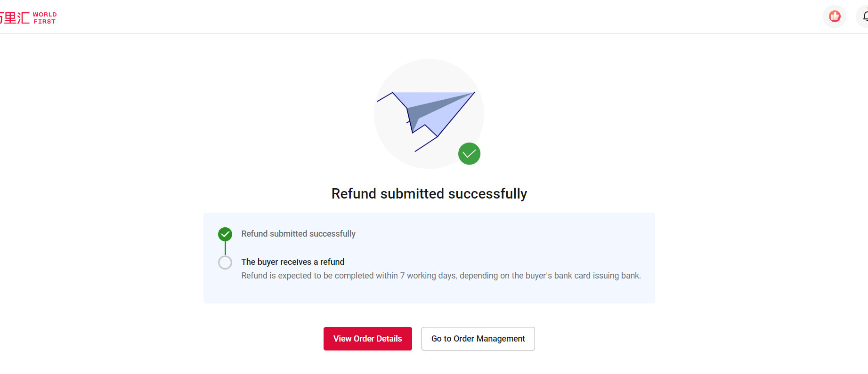
Task: Click the large green checkmark badge on illustration
Action: click(x=469, y=154)
